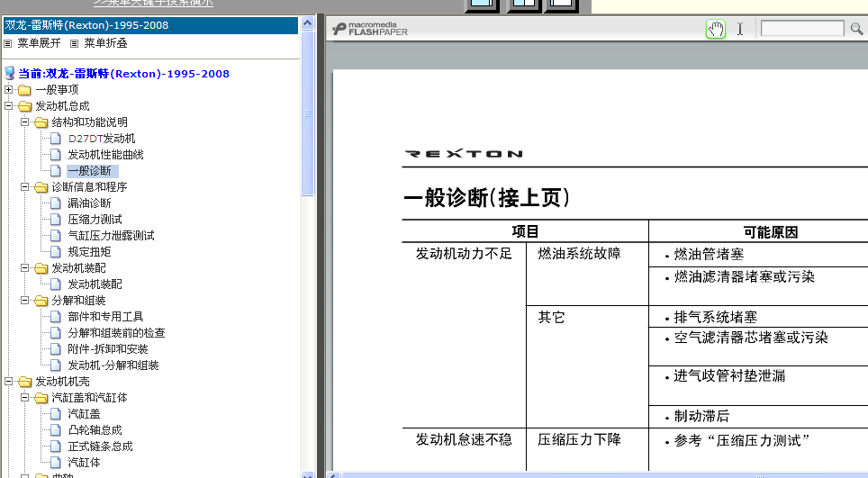Collapse the 分解和组装 folder node
The image size is (868, 478).
24,301
